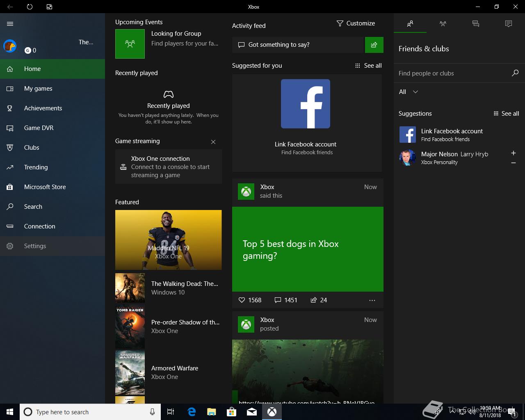The width and height of the screenshot is (525, 420).
Task: Open Achievements page
Action: (x=52, y=108)
